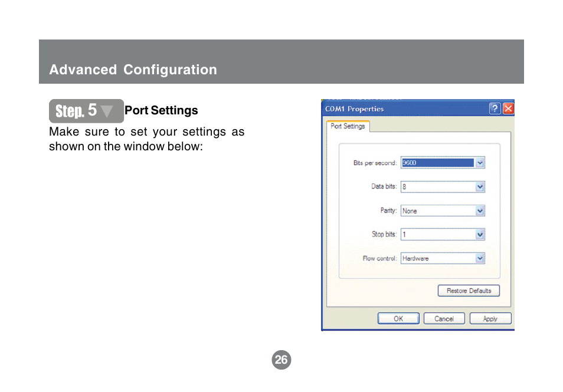Confirm settings with the OK button

tap(398, 318)
